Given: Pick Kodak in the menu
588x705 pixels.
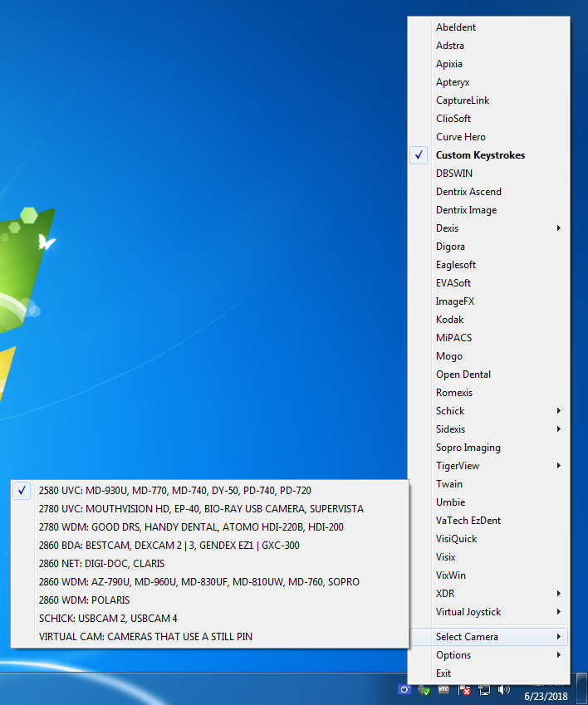Looking at the screenshot, I should [x=488, y=320].
